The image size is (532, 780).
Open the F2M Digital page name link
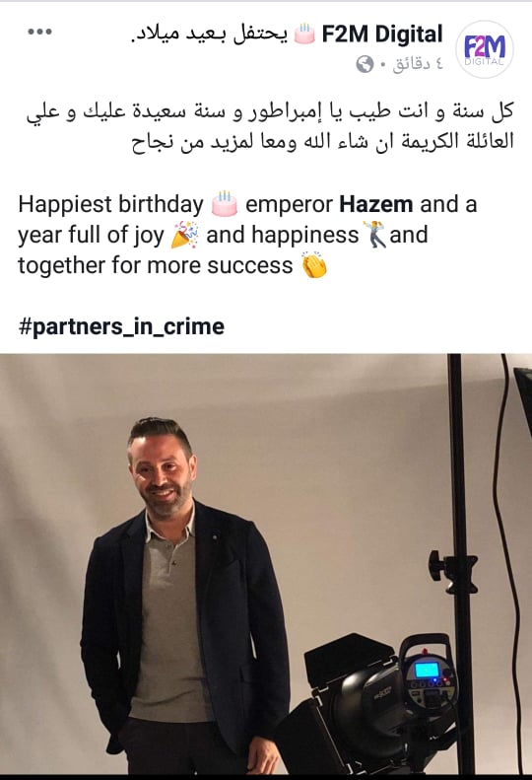[x=382, y=34]
